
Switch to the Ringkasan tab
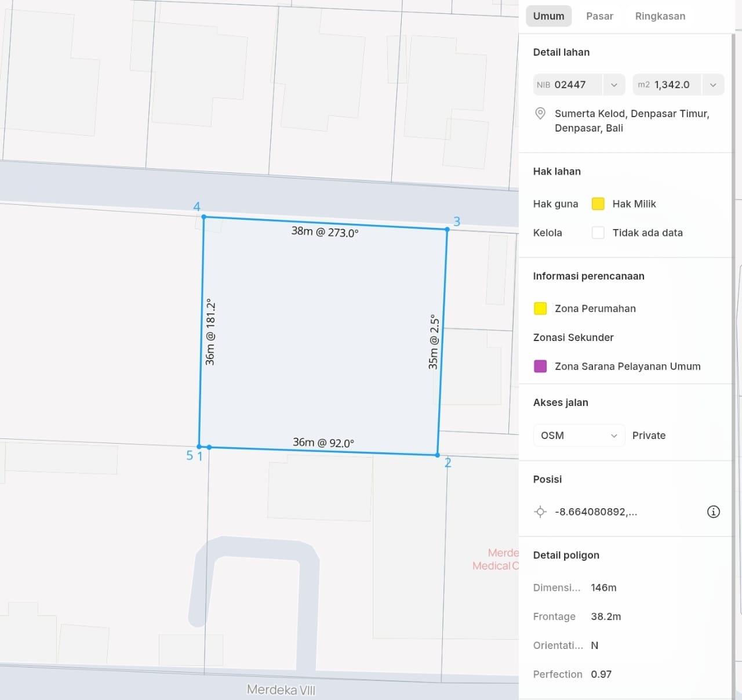pyautogui.click(x=660, y=16)
